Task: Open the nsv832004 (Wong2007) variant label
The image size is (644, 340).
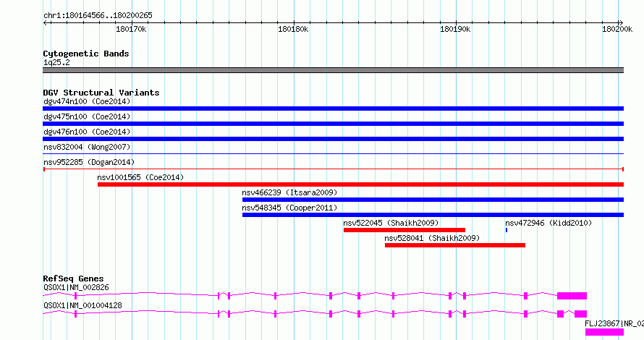Action: pyautogui.click(x=87, y=147)
